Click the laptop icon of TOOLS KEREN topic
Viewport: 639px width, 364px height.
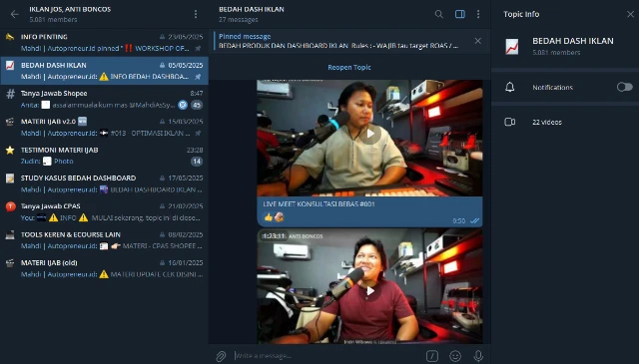[x=10, y=235]
